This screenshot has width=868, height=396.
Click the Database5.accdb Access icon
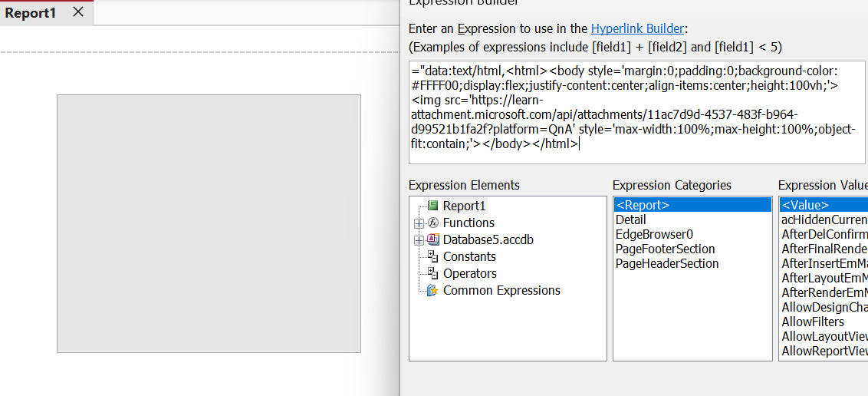pos(433,239)
